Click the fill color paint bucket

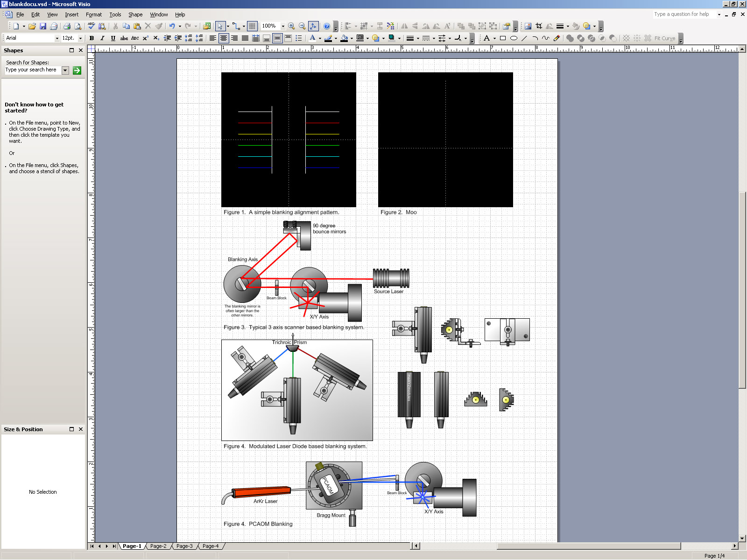pos(344,38)
